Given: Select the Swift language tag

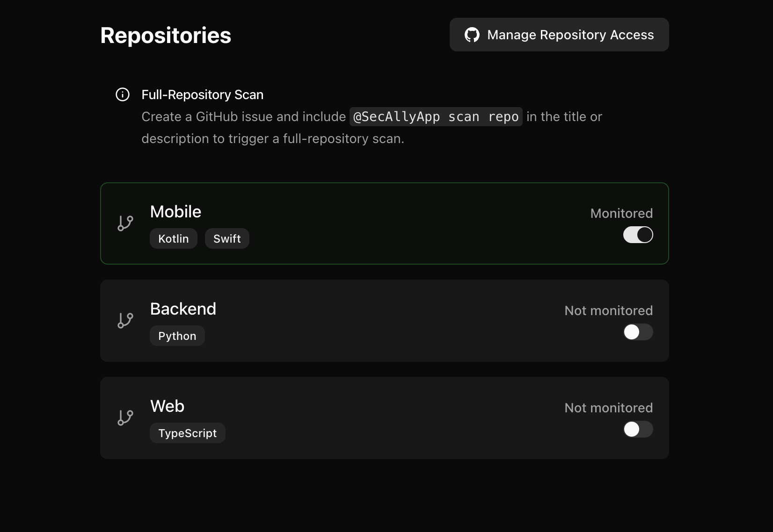Looking at the screenshot, I should coord(227,238).
